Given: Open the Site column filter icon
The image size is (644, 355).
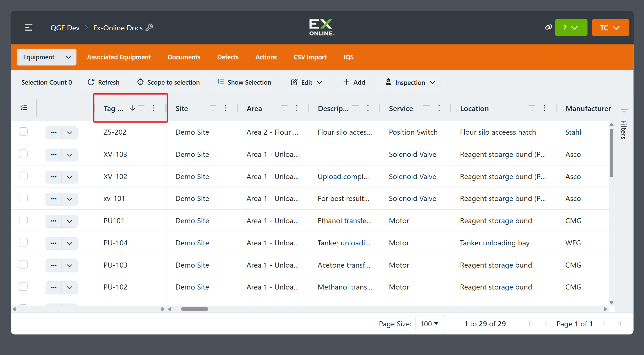Looking at the screenshot, I should [x=213, y=108].
